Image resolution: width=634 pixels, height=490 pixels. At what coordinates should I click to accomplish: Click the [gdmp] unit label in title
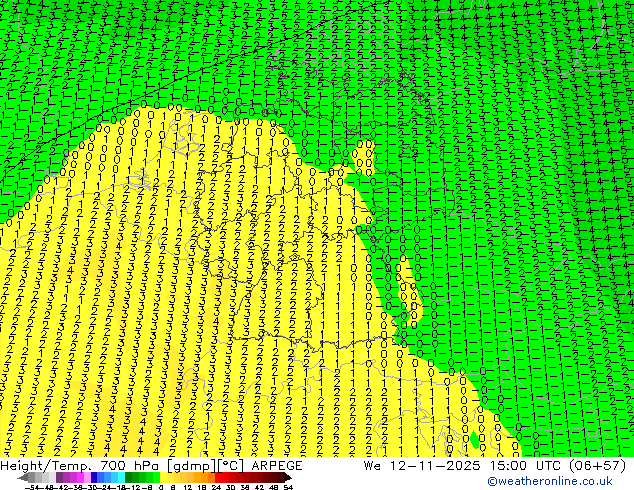(191, 466)
